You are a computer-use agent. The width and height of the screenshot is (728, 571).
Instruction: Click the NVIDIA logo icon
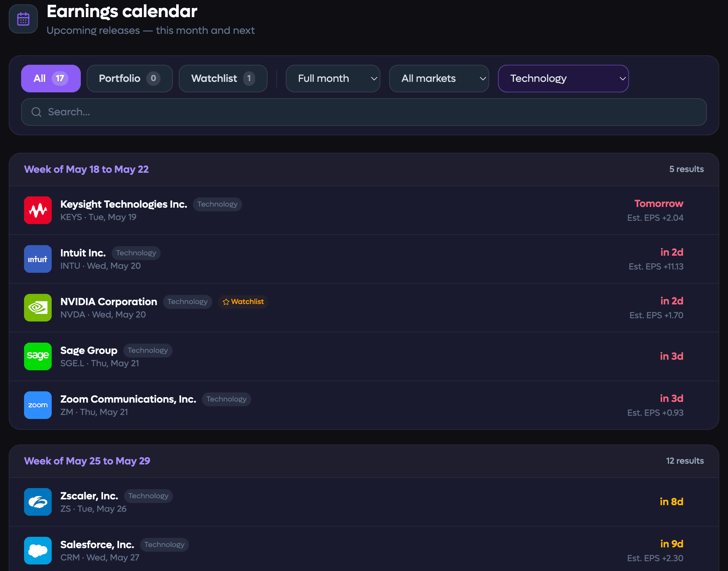[38, 308]
